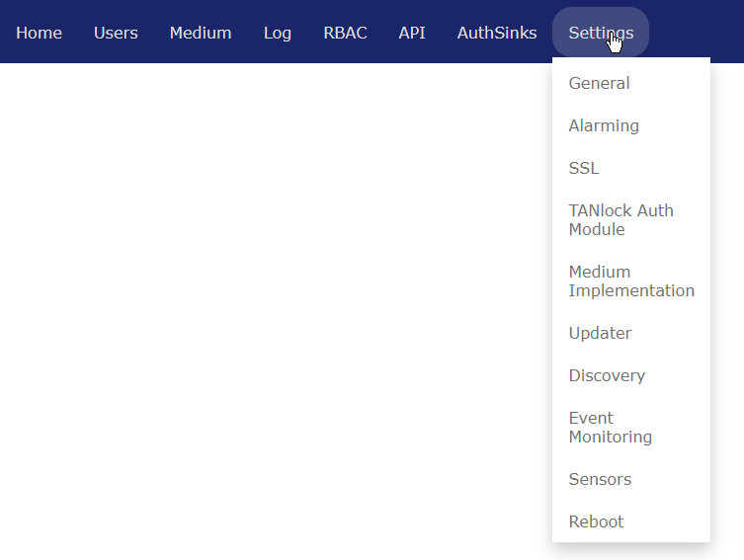
Task: Click Reboot in the Settings dropdown
Action: 596,521
